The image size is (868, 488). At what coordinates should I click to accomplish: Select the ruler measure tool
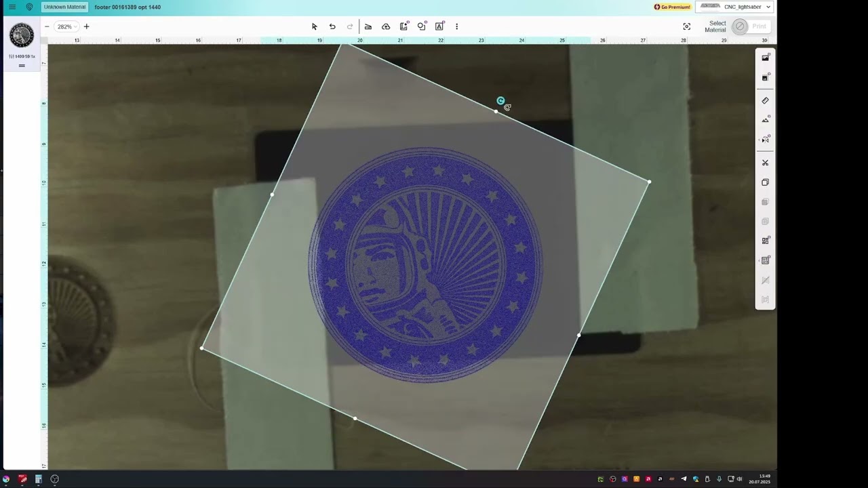tap(766, 100)
